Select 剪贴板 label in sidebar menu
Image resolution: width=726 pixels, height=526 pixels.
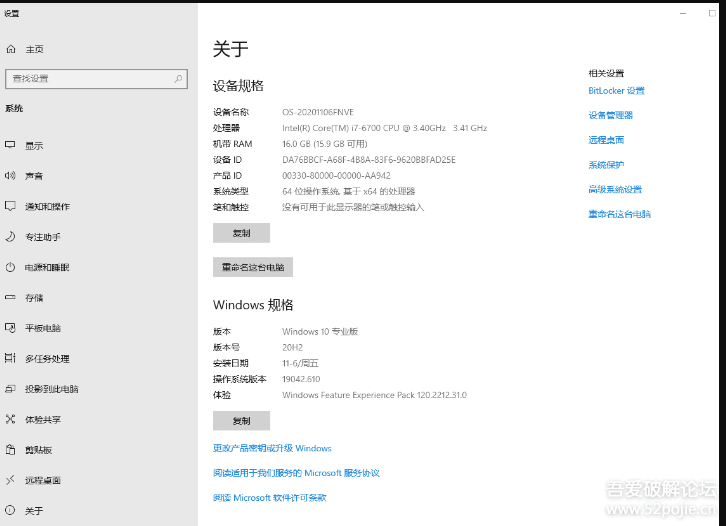pyautogui.click(x=38, y=450)
